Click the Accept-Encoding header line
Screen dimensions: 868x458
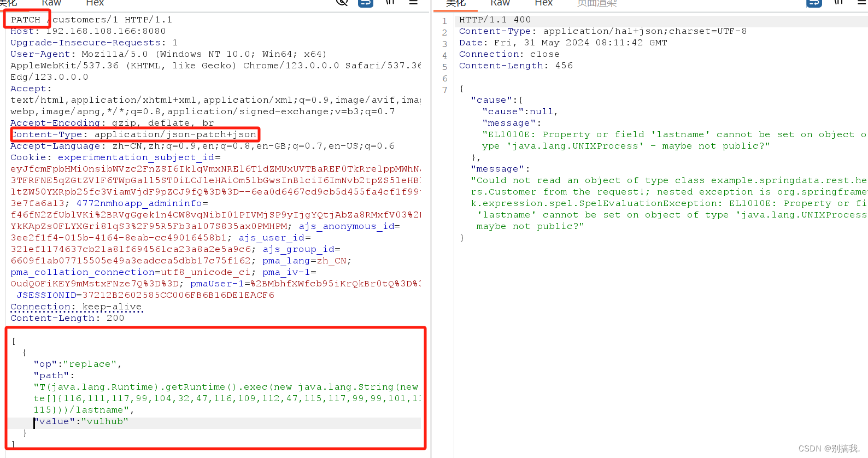[112, 123]
